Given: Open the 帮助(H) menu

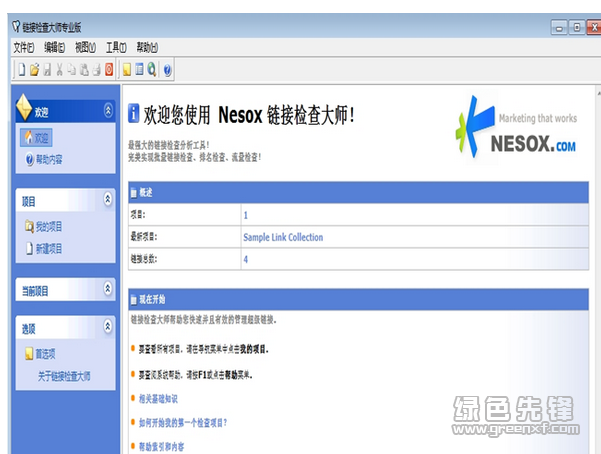Looking at the screenshot, I should 147,48.
